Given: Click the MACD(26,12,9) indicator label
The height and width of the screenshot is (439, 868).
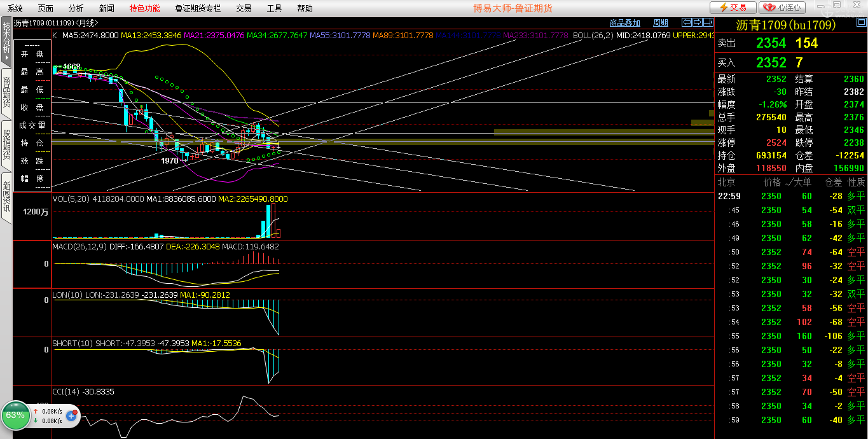Looking at the screenshot, I should coord(79,246).
